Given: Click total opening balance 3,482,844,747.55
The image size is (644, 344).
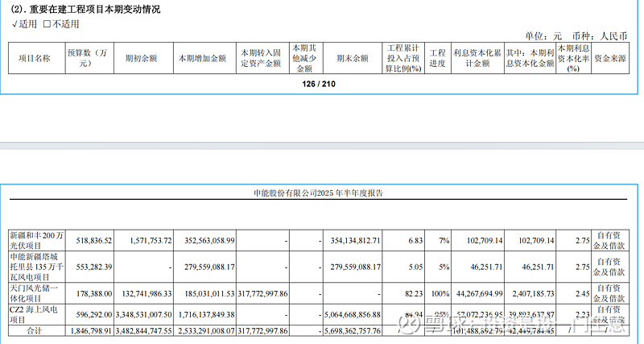Looking at the screenshot, I should [x=143, y=330].
